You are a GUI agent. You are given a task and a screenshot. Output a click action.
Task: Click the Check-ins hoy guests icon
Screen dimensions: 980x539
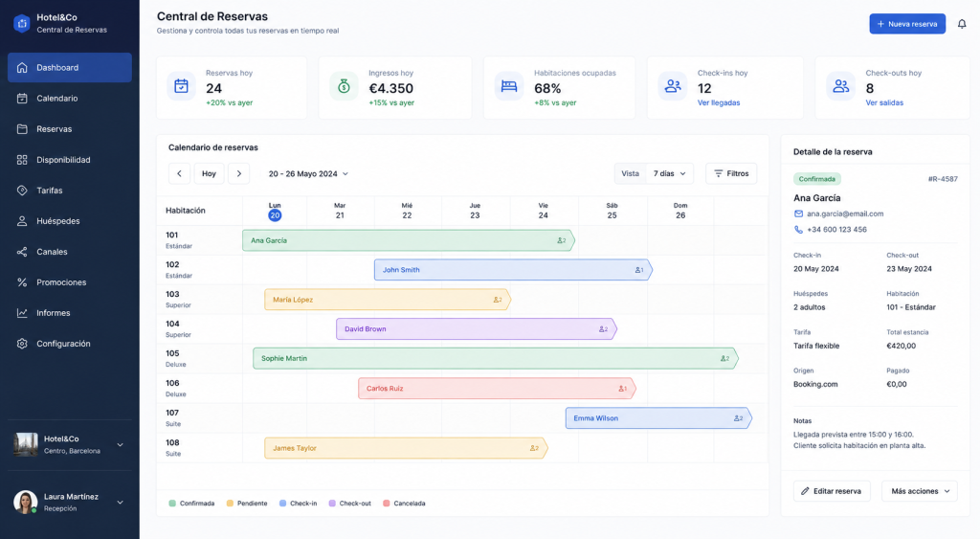coord(673,86)
